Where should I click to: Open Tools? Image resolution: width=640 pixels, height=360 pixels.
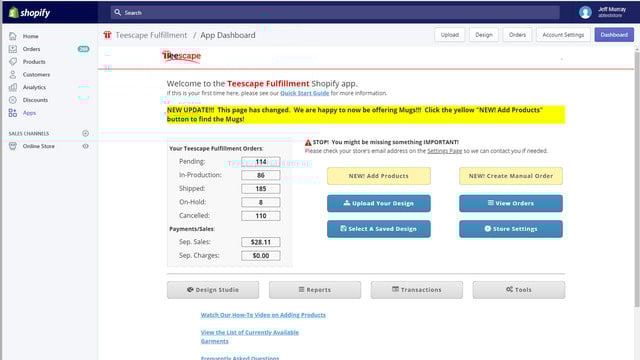[x=519, y=290]
